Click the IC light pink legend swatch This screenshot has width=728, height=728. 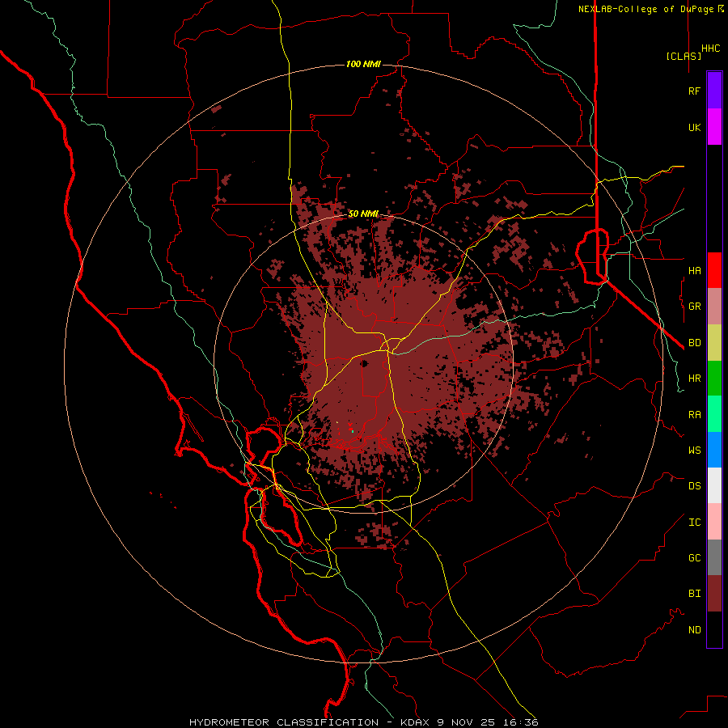714,522
